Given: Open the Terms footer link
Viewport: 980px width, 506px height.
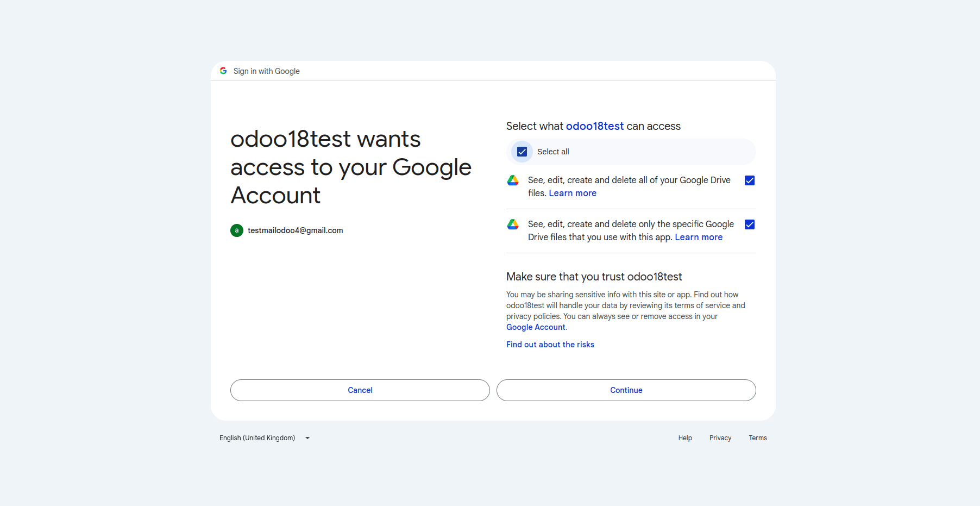Looking at the screenshot, I should pyautogui.click(x=758, y=438).
